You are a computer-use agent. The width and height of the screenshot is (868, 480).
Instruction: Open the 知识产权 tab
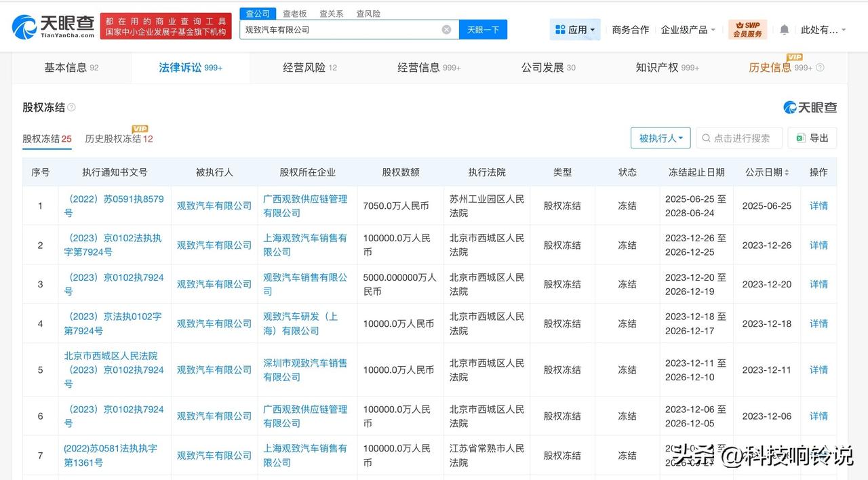click(667, 68)
